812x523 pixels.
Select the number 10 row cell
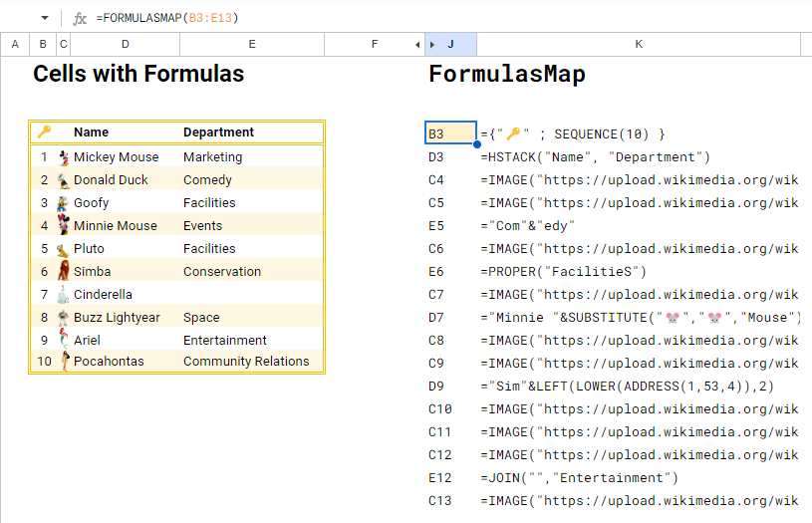coord(44,361)
